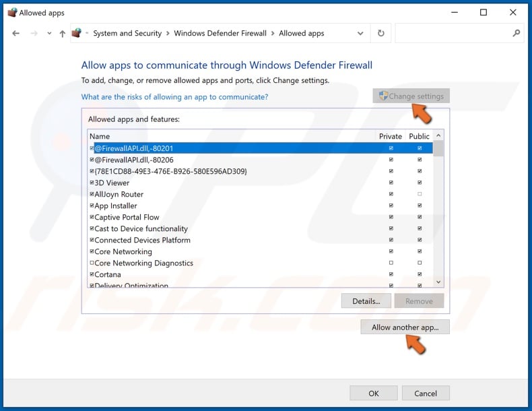532x411 pixels.
Task: Close the Allowed apps window
Action: [x=513, y=13]
